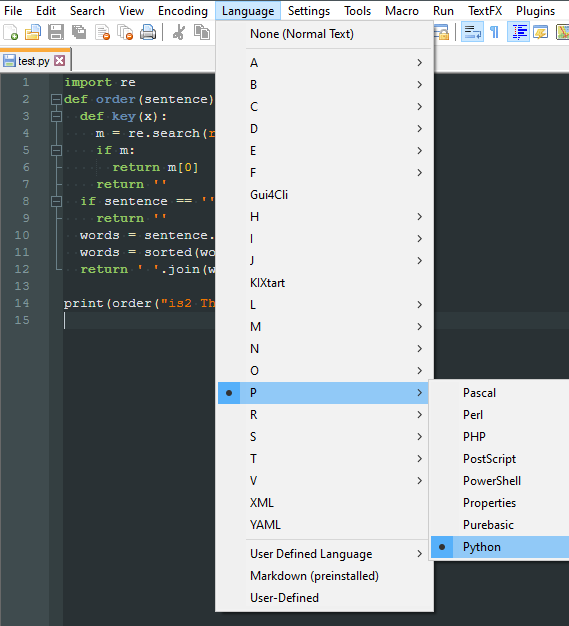
Task: Expand the User Defined Language submenu
Action: tap(323, 554)
